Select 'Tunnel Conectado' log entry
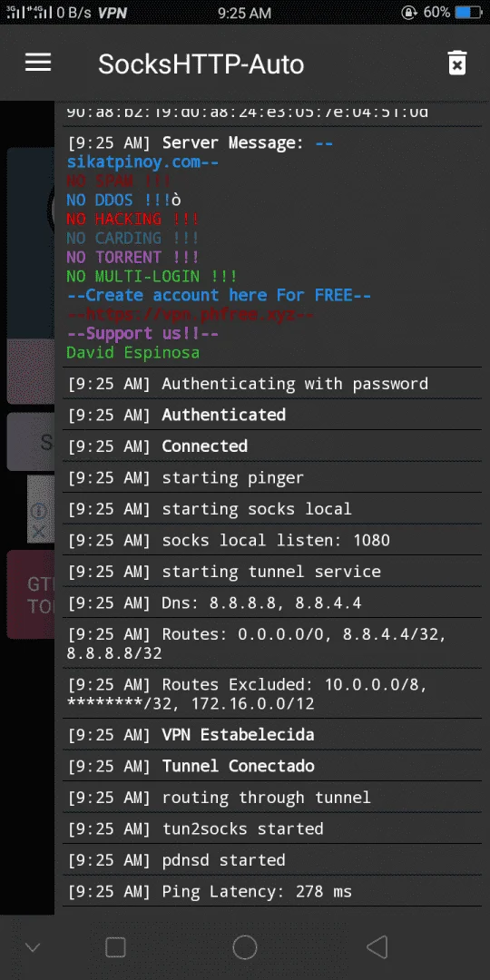The height and width of the screenshot is (980, 490). (x=272, y=766)
